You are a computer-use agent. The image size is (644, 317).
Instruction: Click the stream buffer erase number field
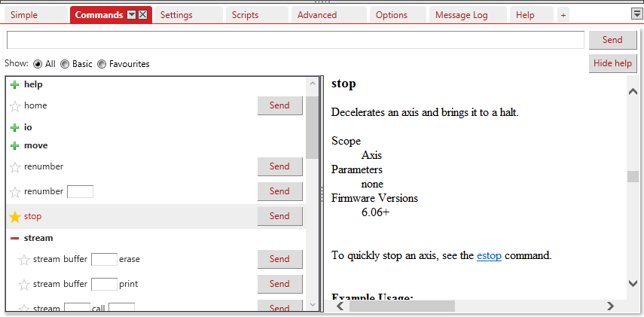105,260
